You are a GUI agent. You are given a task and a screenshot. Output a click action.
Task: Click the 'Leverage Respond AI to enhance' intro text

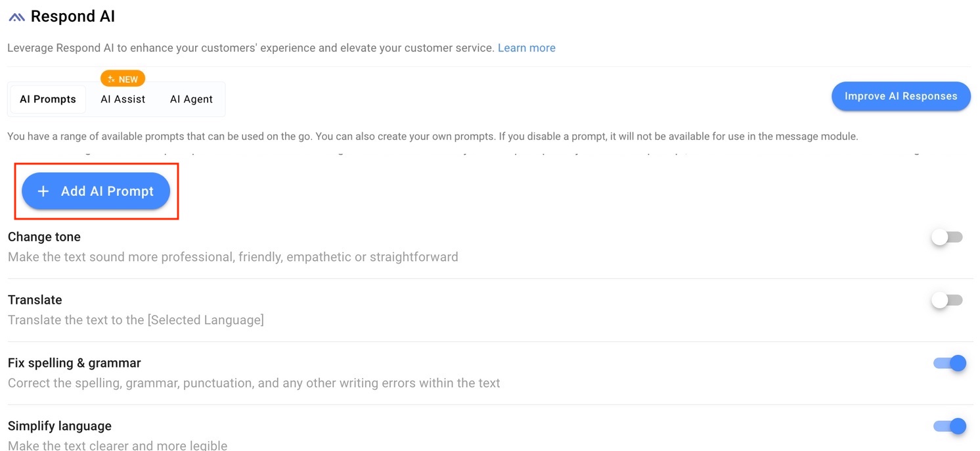[x=250, y=48]
